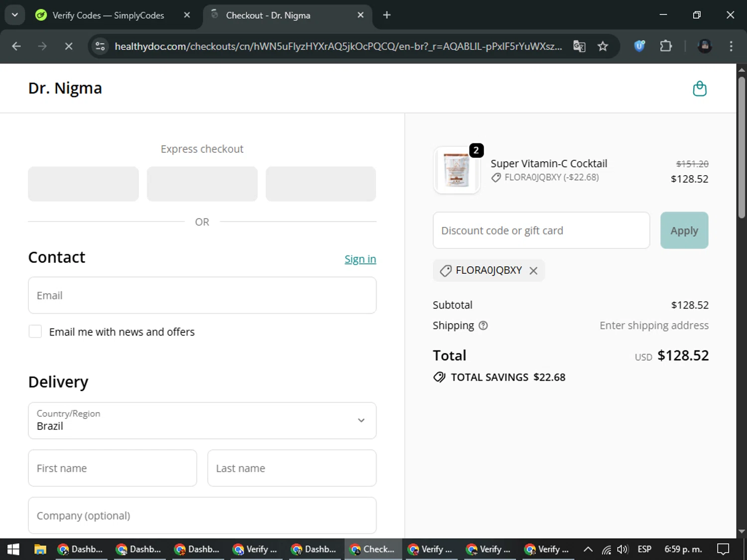Click the translate page icon

click(x=579, y=46)
